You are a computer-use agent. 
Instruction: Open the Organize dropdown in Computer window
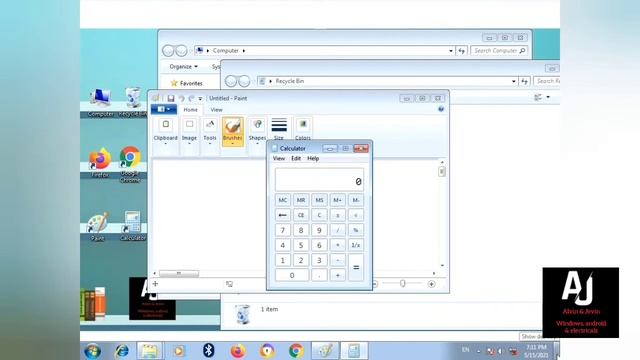(x=183, y=67)
